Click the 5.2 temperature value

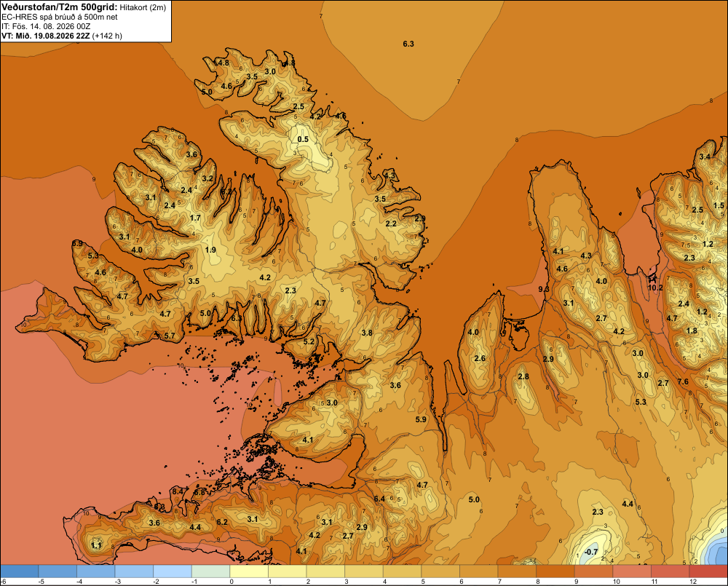(x=309, y=341)
